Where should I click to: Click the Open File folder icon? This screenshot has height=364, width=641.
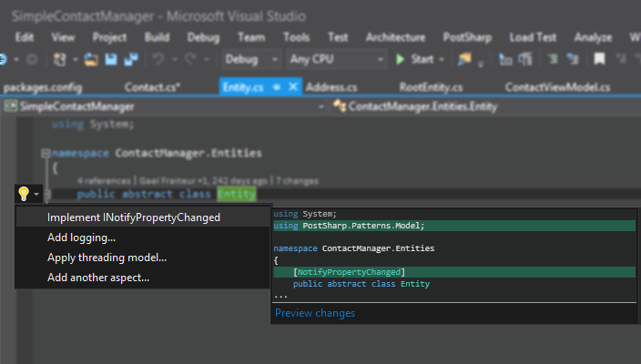pos(91,59)
